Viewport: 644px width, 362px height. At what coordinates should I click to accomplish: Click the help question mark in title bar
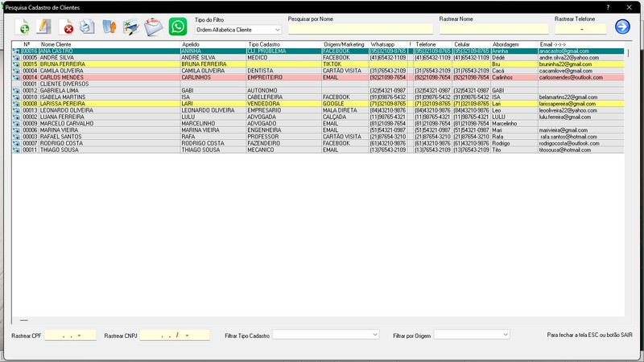(608, 7)
